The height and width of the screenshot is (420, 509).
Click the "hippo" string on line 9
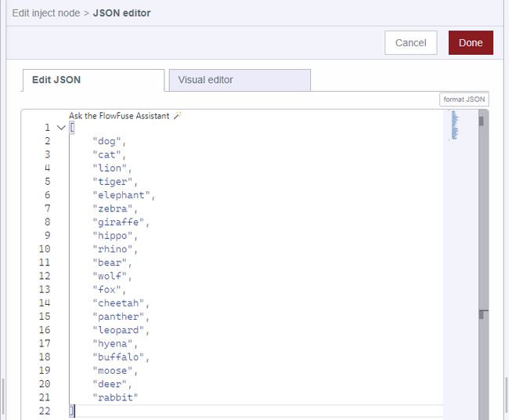(112, 236)
